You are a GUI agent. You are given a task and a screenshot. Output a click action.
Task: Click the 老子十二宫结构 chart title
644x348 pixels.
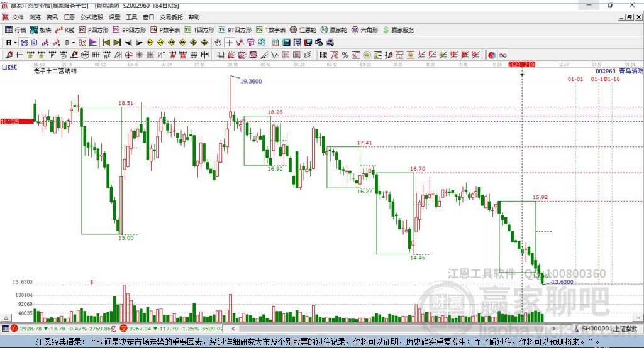[x=55, y=71]
